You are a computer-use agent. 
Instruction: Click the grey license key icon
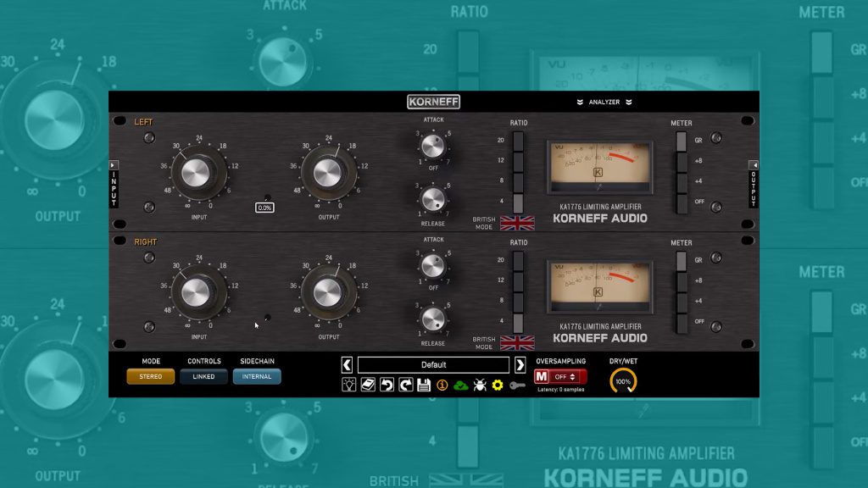tap(517, 385)
